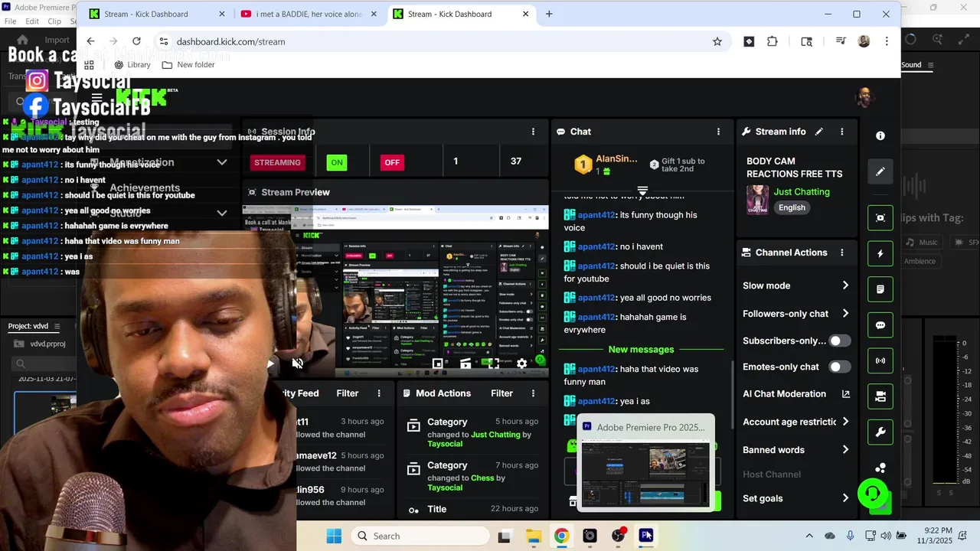Open the Windows Start menu
980x551 pixels.
[335, 536]
